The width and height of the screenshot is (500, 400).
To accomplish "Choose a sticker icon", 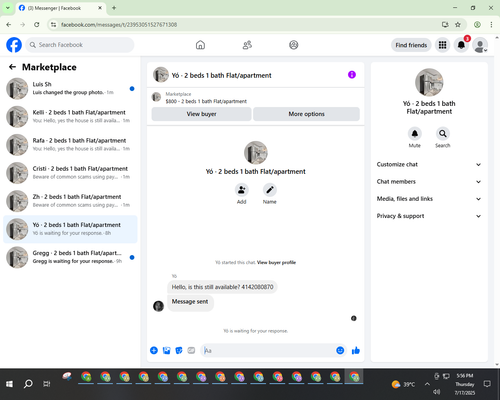I will click(179, 350).
